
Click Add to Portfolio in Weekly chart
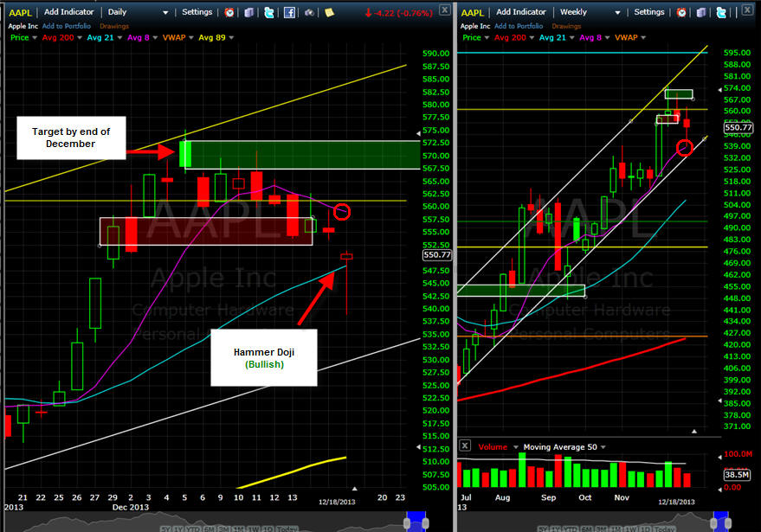pos(519,26)
